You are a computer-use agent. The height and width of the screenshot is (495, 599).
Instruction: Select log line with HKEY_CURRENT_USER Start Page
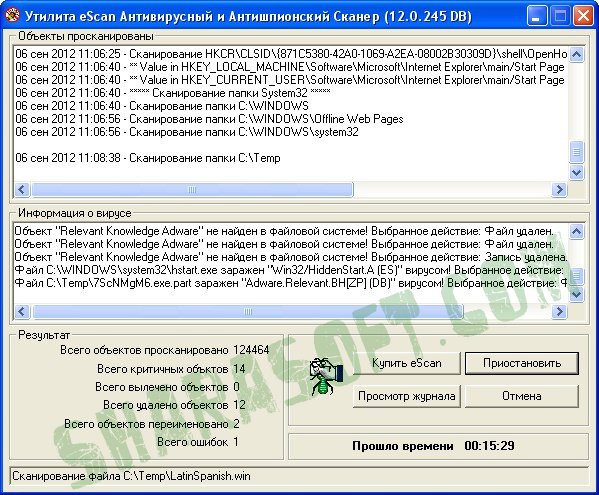pyautogui.click(x=290, y=80)
